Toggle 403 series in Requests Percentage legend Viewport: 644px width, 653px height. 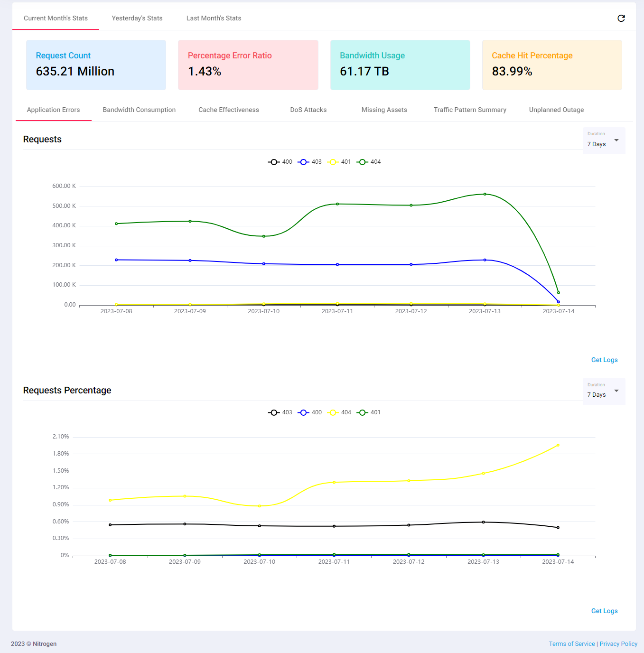tap(280, 412)
